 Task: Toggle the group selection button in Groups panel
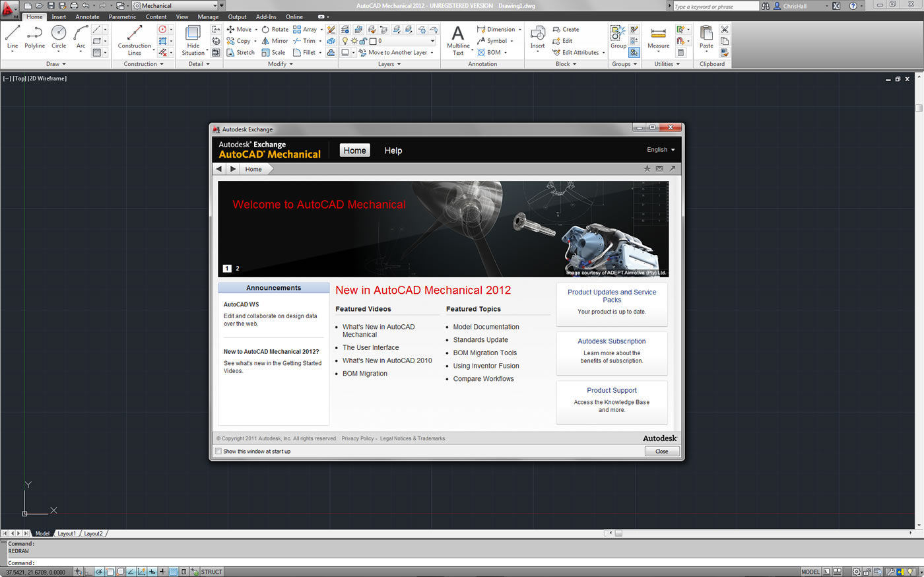point(634,53)
